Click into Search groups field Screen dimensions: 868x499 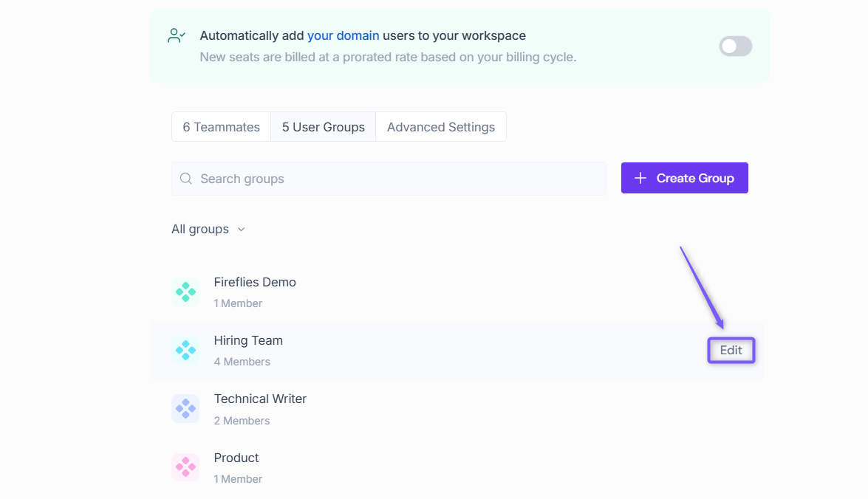(x=389, y=179)
